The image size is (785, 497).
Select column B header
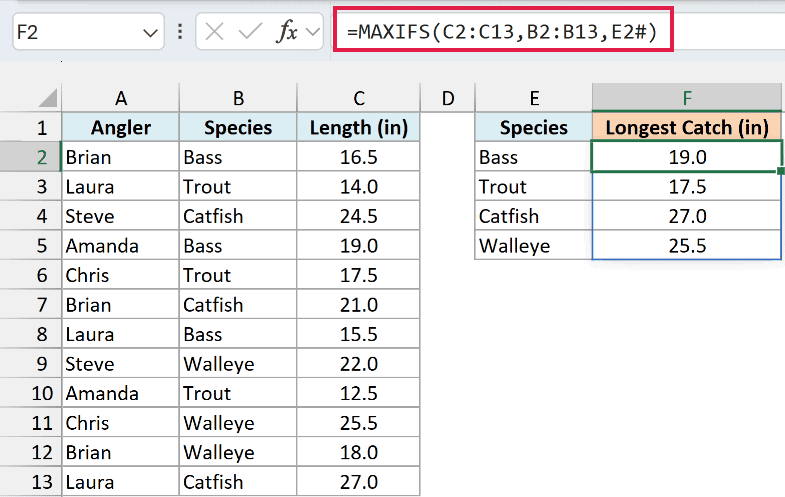tap(238, 98)
